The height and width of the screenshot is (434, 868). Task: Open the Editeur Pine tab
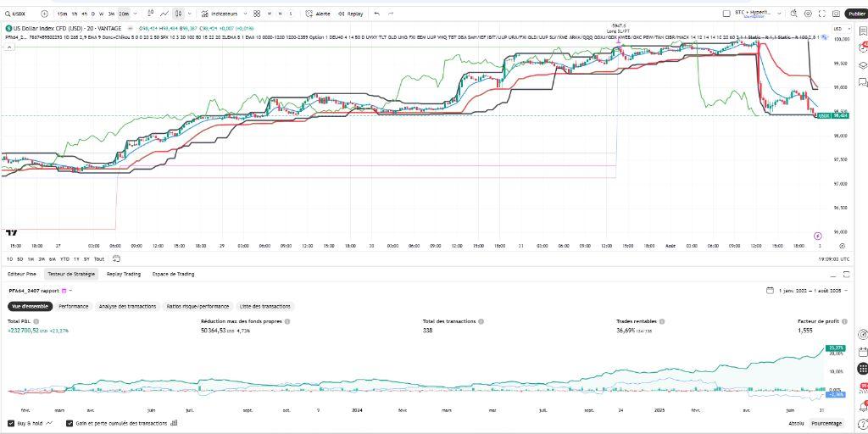[x=21, y=274]
